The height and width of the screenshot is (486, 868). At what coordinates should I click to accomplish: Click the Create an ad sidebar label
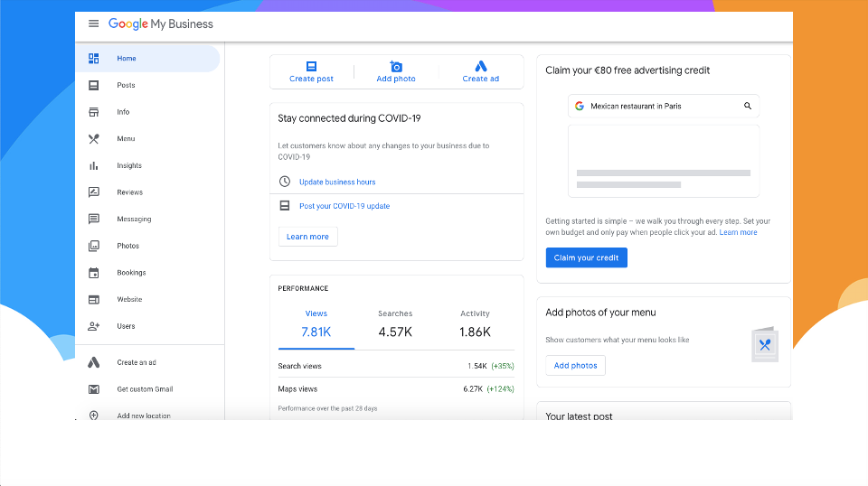pyautogui.click(x=137, y=362)
